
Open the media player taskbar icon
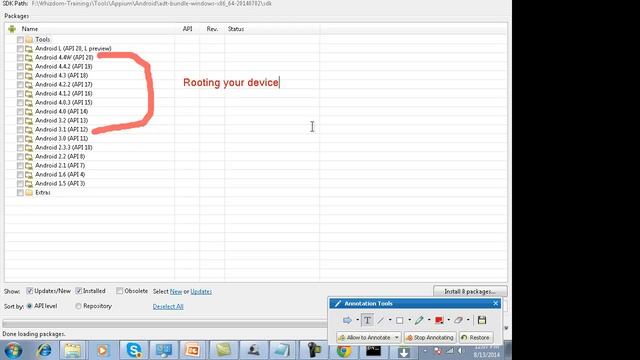102,351
